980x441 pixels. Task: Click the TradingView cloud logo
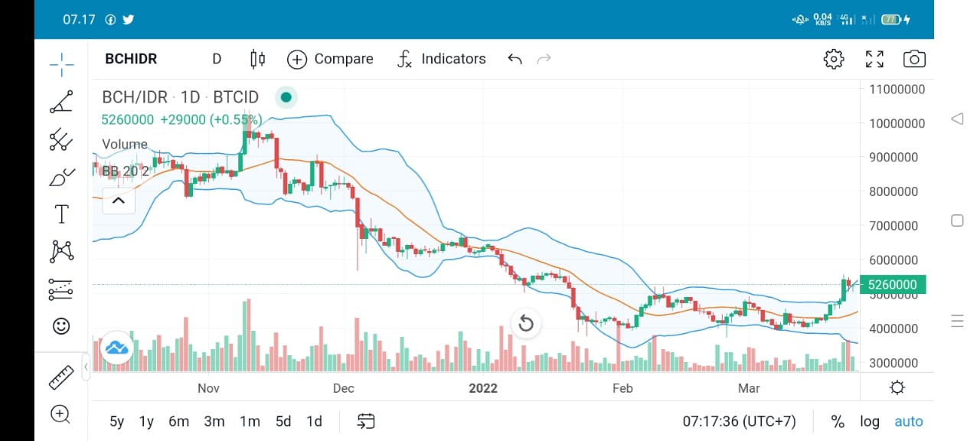pyautogui.click(x=116, y=347)
